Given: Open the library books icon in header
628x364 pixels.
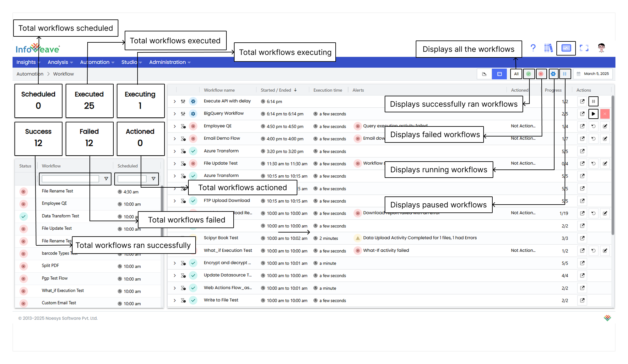Looking at the screenshot, I should tap(548, 48).
